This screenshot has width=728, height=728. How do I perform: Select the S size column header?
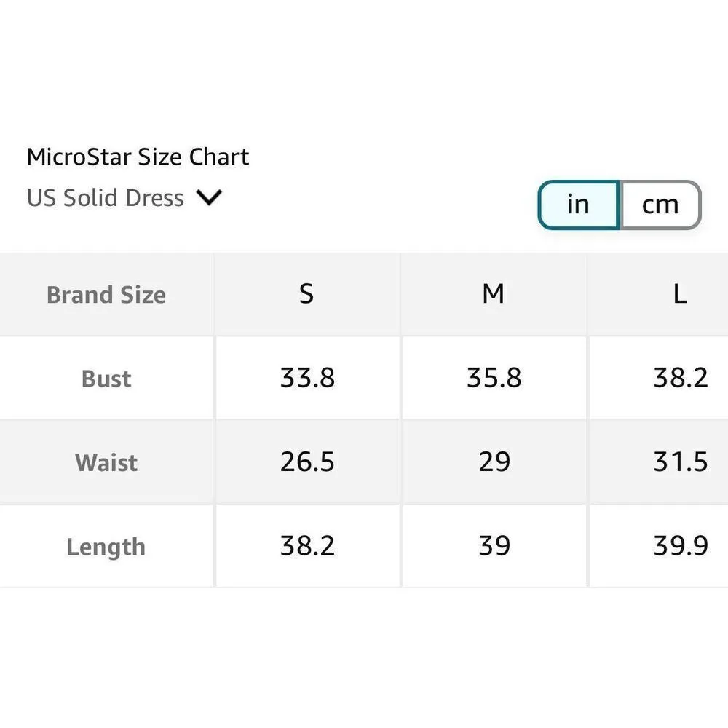(306, 294)
